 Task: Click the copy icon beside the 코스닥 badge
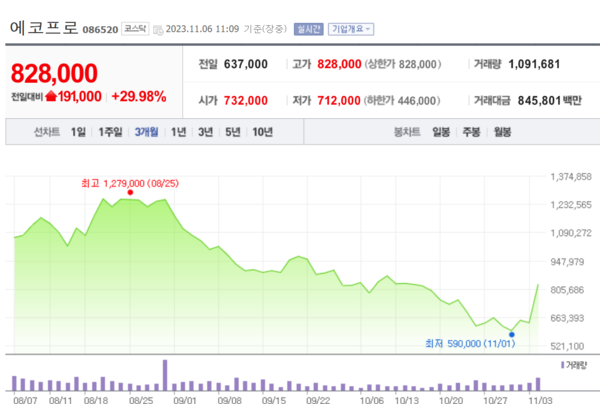158,30
